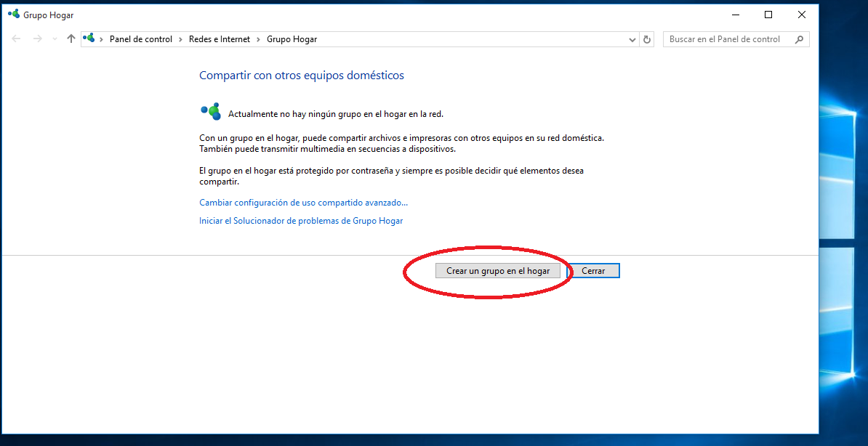Select the Grupo Hogar breadcrumb item
Viewport: 868px width, 446px height.
292,39
